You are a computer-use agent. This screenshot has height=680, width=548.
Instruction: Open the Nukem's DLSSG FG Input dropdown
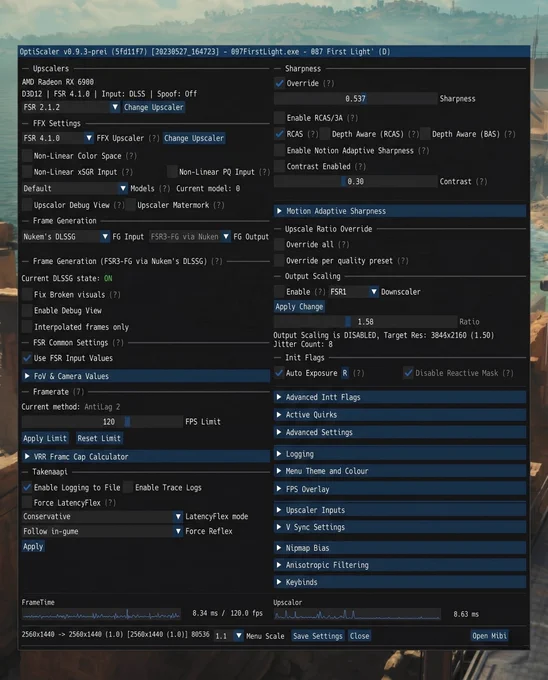(66, 236)
